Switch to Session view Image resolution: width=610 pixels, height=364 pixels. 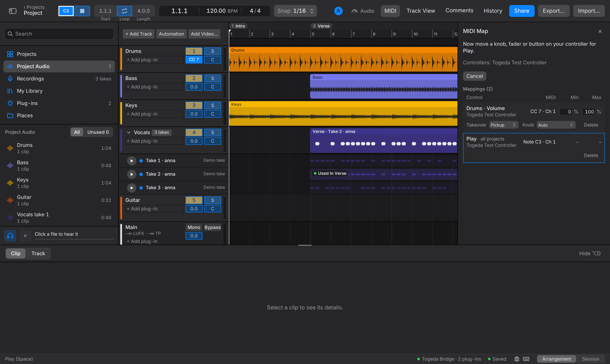pyautogui.click(x=590, y=359)
